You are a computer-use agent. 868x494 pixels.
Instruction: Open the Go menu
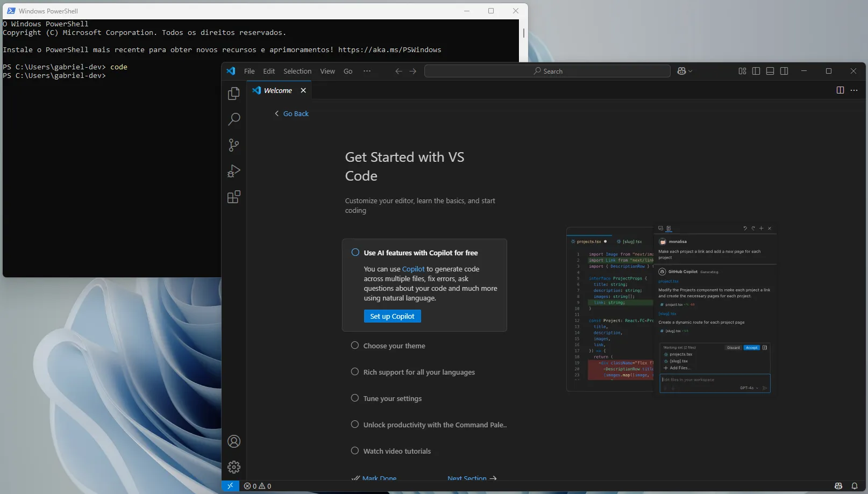point(348,71)
